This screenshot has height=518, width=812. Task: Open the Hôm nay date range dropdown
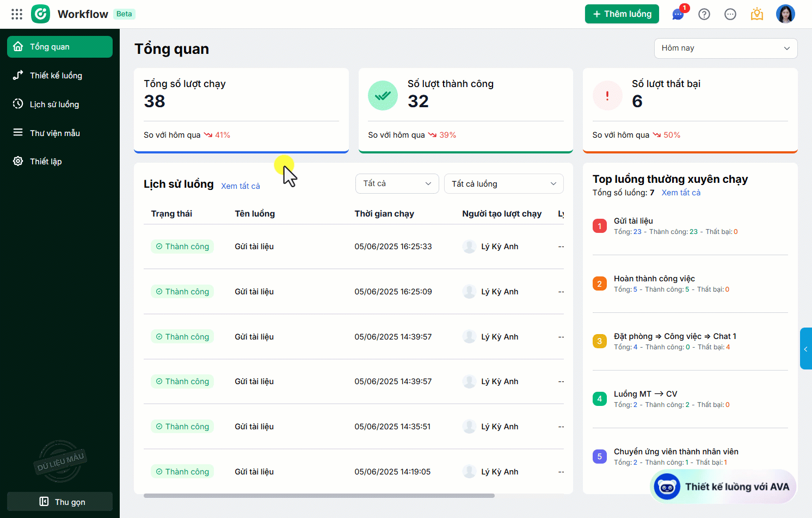(x=725, y=48)
